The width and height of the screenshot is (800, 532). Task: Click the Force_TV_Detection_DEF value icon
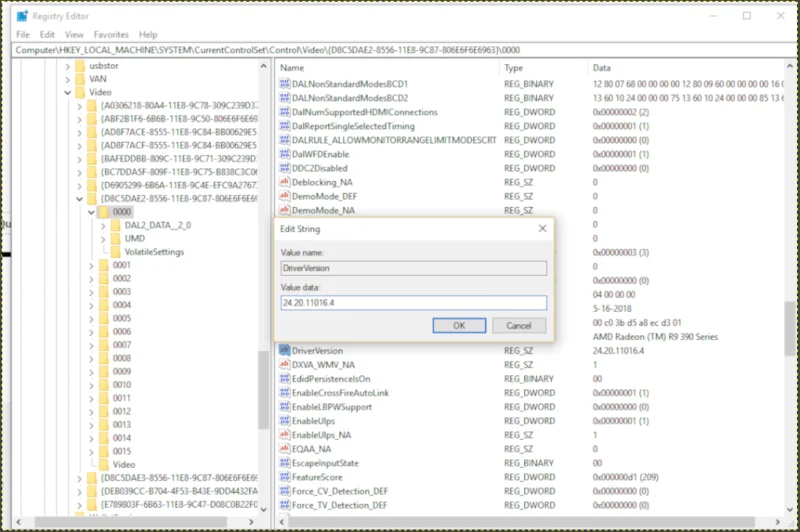[x=285, y=504]
